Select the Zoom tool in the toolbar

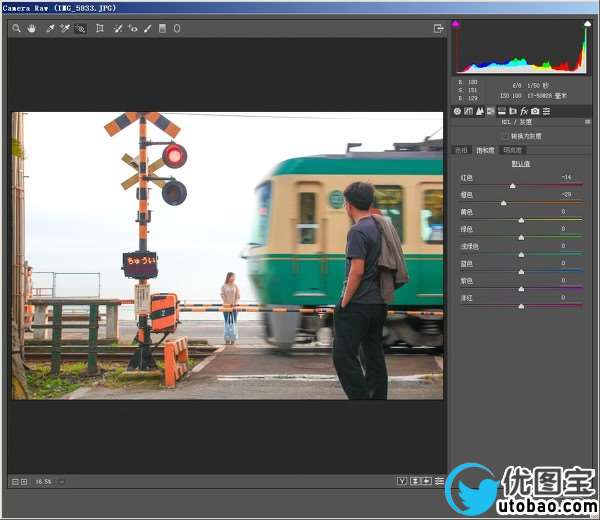(x=16, y=28)
